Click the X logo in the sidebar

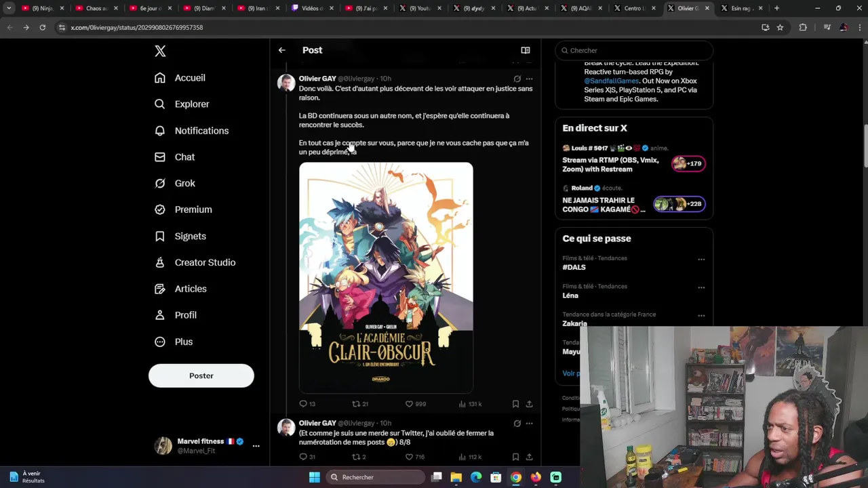point(160,51)
